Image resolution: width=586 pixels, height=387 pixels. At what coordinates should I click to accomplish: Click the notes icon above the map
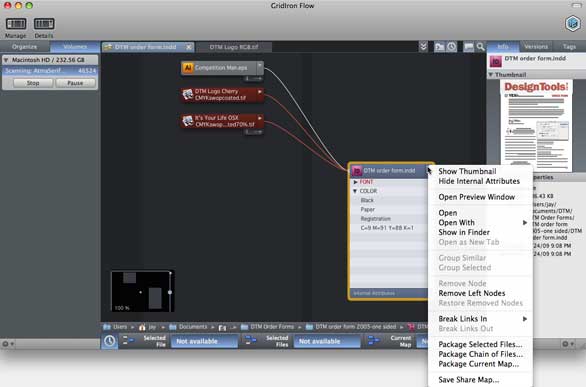point(468,47)
